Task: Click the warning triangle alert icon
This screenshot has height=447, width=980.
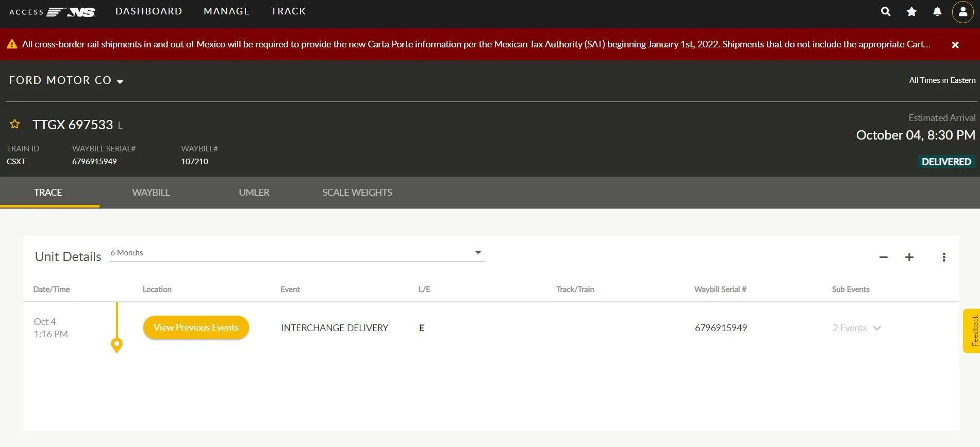Action: pyautogui.click(x=11, y=44)
